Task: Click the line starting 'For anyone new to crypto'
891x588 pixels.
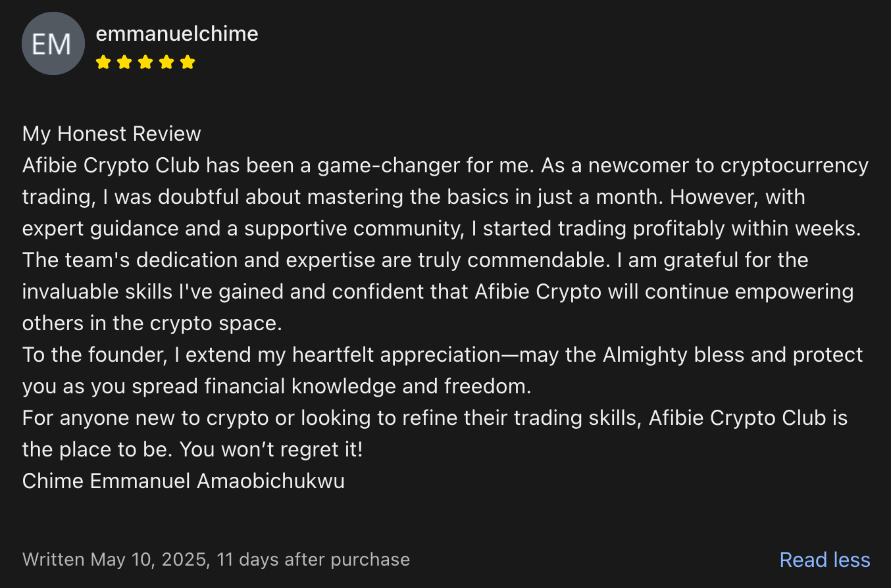Action: click(435, 418)
